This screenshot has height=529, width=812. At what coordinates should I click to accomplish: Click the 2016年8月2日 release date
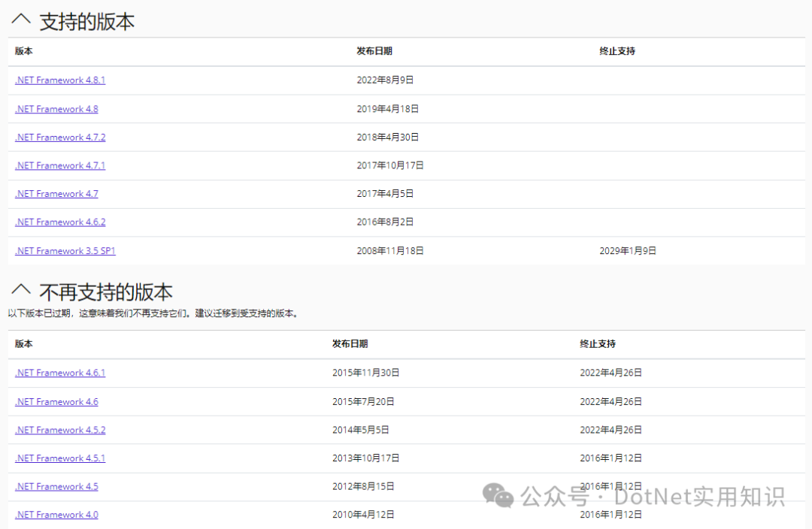385,222
